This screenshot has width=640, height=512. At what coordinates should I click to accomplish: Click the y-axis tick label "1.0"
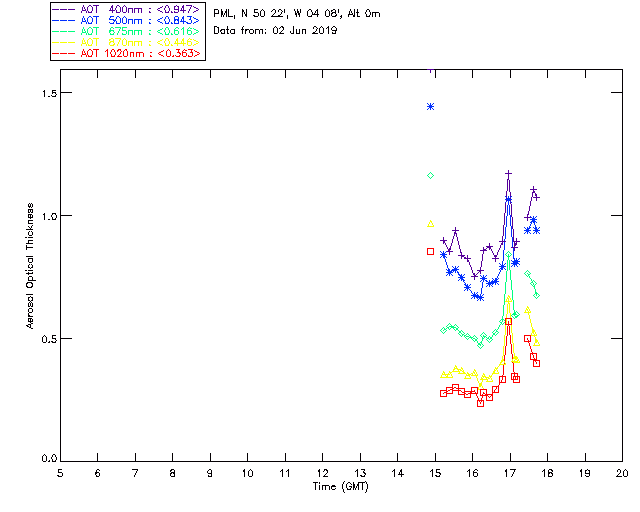(x=49, y=216)
